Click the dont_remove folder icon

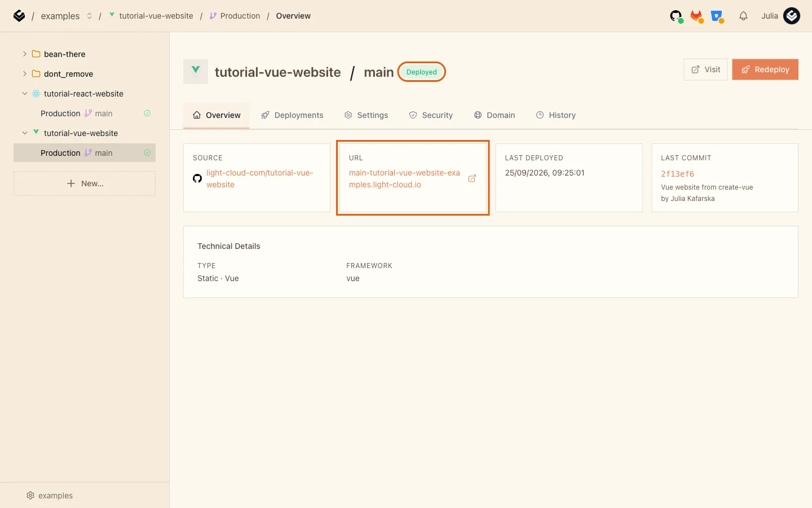point(36,74)
